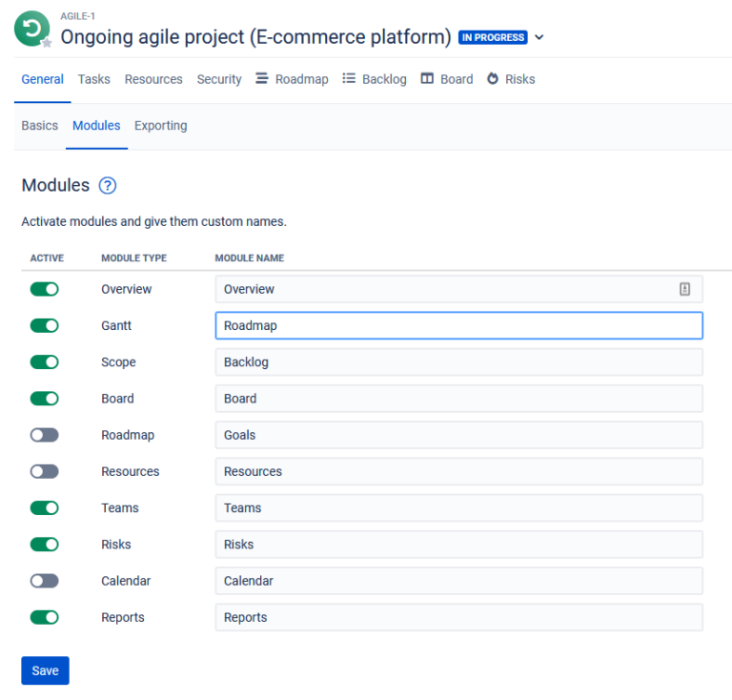Click the Overview module name field
732x700 pixels.
(x=458, y=289)
